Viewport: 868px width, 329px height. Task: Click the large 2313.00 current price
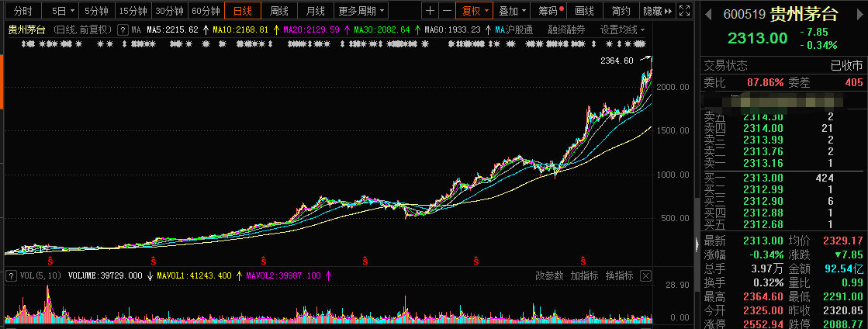tap(757, 38)
